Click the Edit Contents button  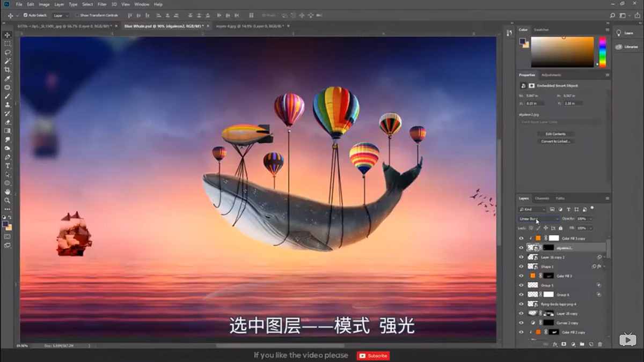coord(555,134)
